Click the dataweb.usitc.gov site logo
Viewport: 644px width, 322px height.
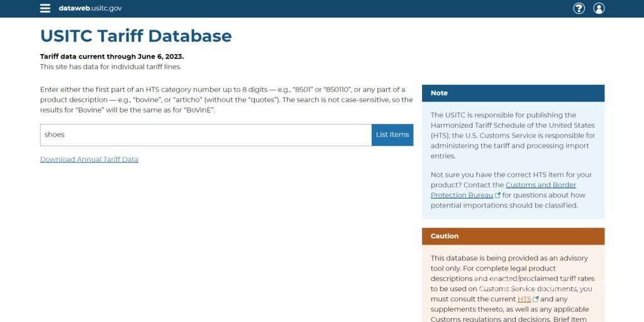pyautogui.click(x=90, y=8)
